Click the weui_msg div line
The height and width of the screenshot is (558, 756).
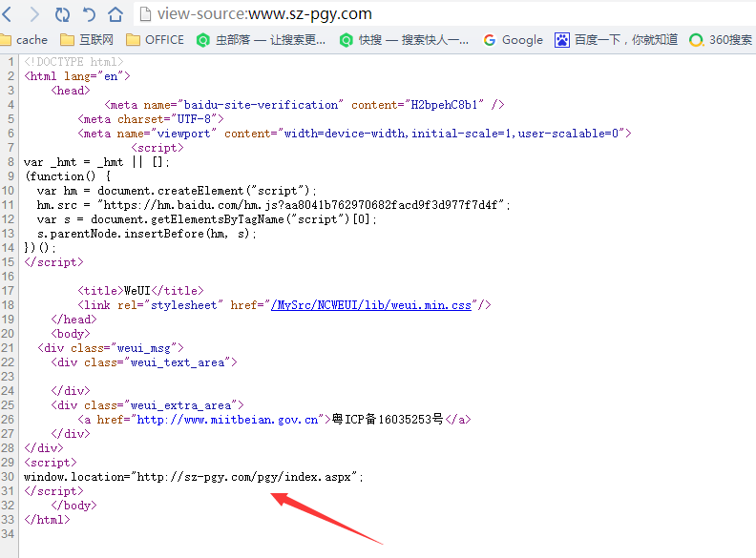click(111, 348)
